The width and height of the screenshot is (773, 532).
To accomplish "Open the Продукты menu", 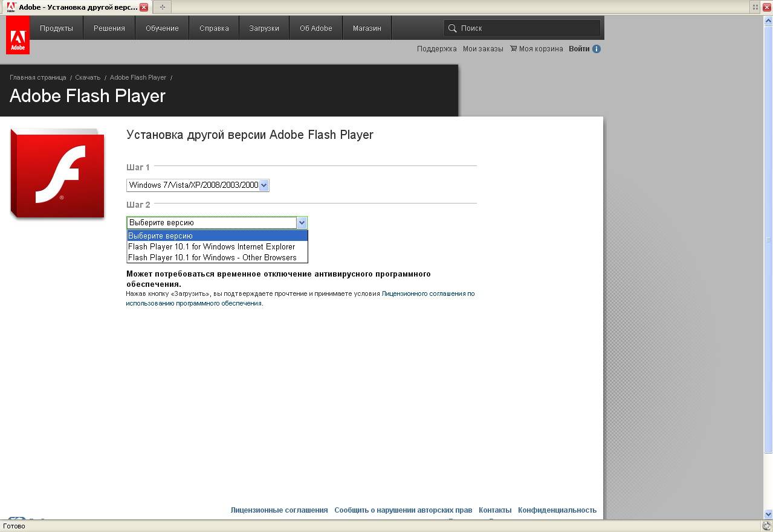I will pos(56,28).
